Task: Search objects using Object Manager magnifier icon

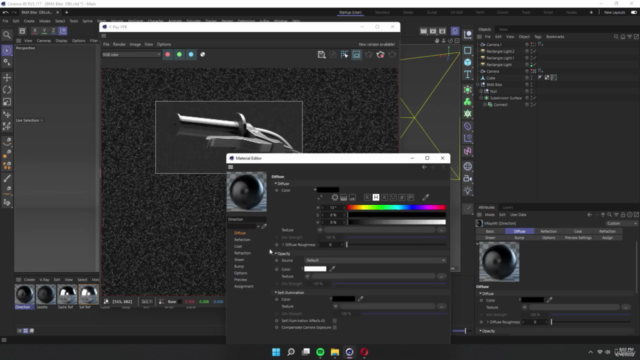Action: tap(616, 37)
